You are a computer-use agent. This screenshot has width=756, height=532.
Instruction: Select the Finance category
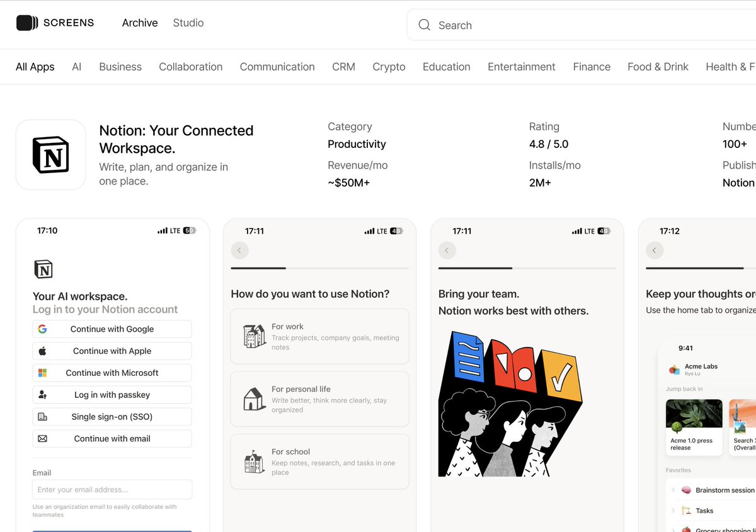592,67
